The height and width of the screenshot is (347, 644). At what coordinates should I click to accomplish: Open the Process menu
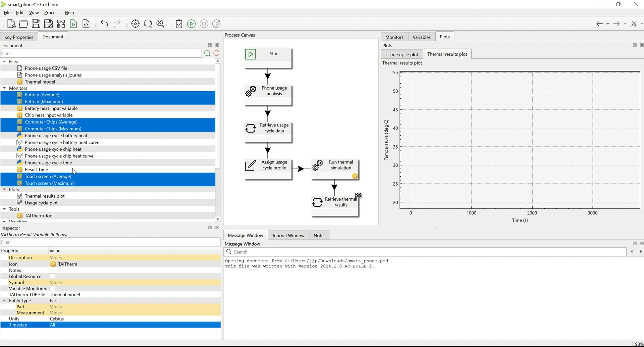point(52,12)
